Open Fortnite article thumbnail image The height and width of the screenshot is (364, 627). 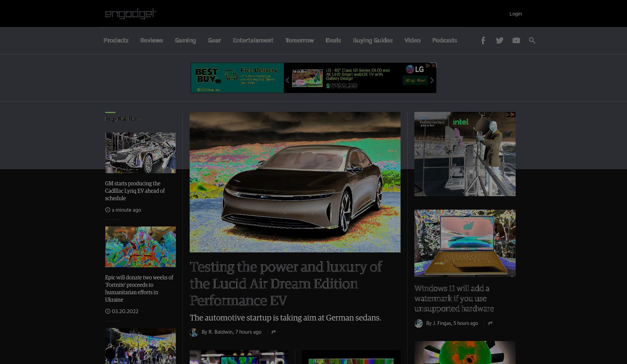[x=140, y=247]
